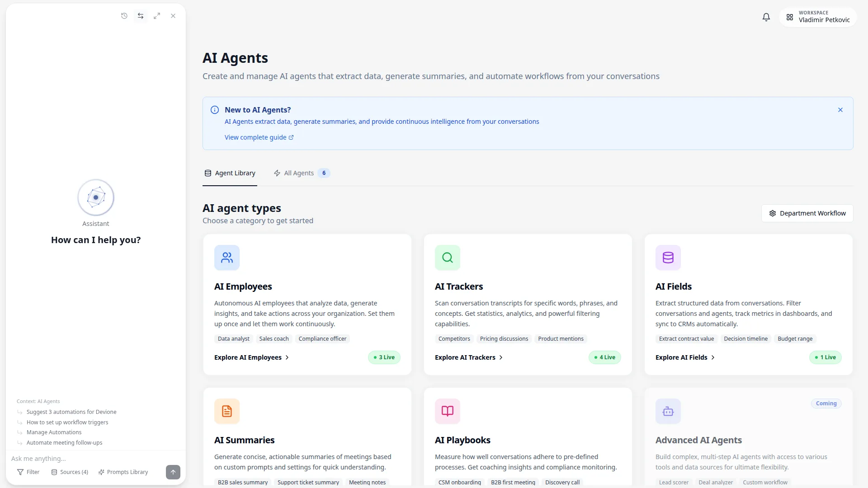Switch to the All Agents tab
The width and height of the screenshot is (868, 488).
point(302,173)
